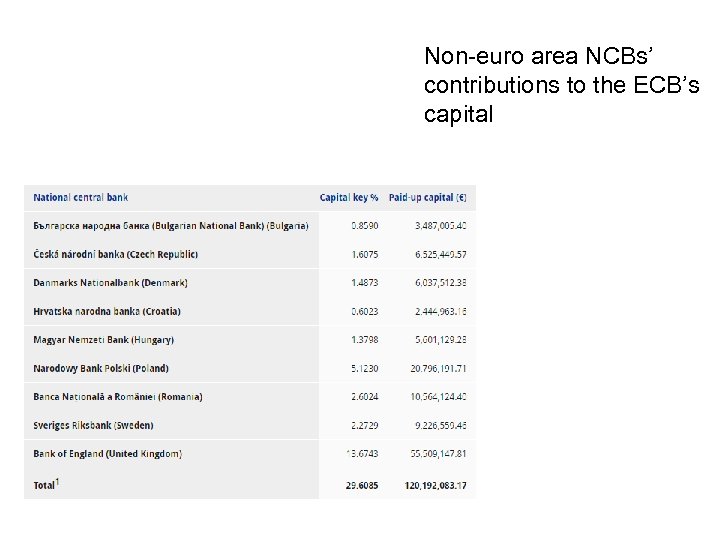Viewport: 720px width, 540px height.
Task: Click Danmarks Nationalbank (Denmark) entry
Action: (x=110, y=283)
